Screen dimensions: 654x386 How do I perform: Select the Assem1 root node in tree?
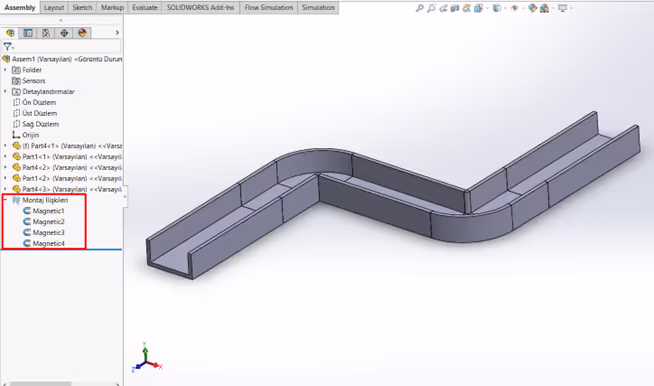tap(62, 59)
